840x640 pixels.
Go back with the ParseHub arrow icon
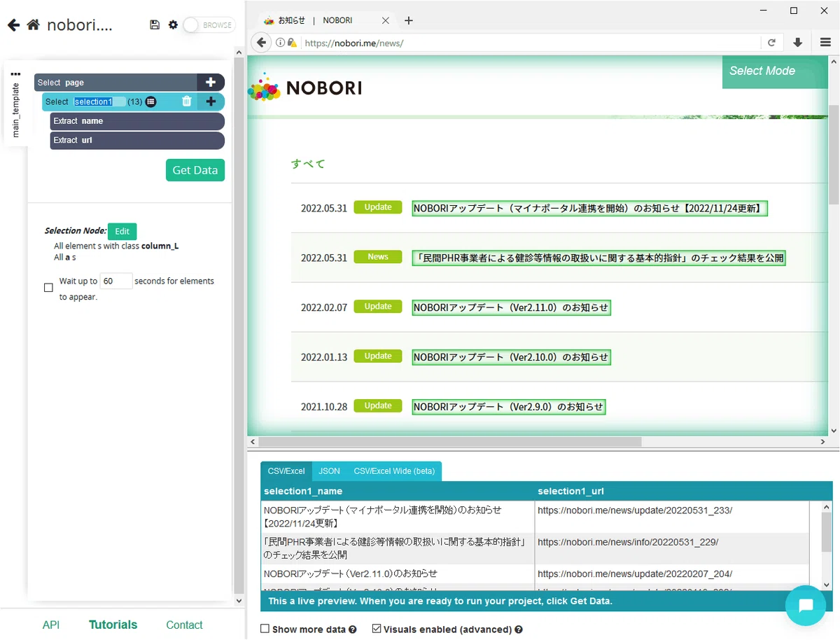[13, 25]
